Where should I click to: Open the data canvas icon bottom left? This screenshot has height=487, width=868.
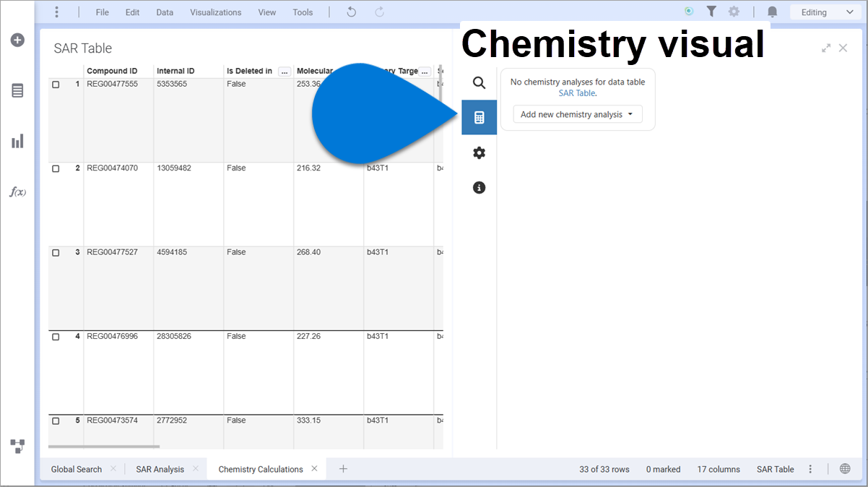[17, 446]
